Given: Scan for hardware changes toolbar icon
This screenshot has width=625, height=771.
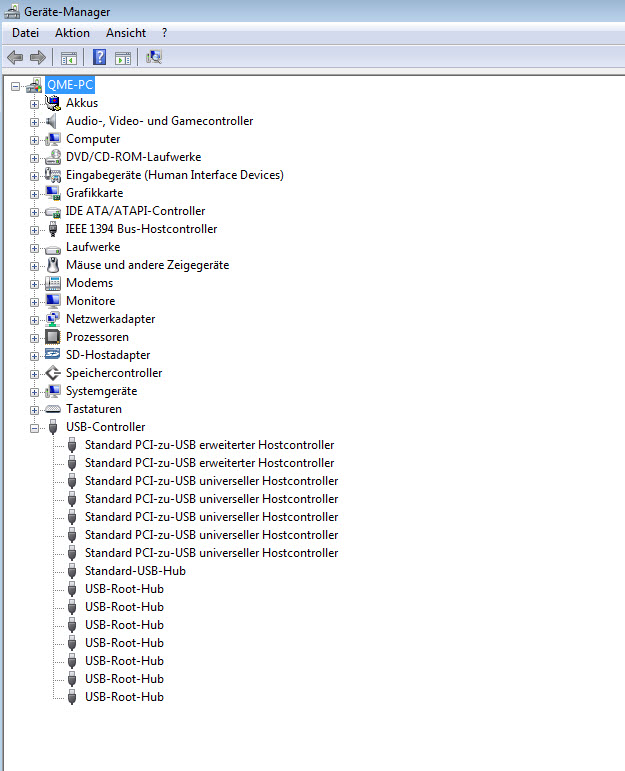Looking at the screenshot, I should [x=154, y=58].
